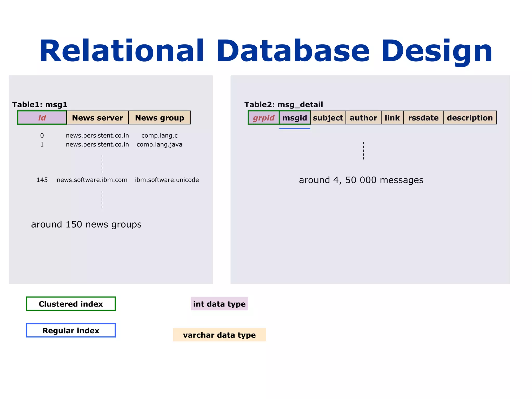The height and width of the screenshot is (399, 532).
Task: Select 'ibm.software.unicode' group cell
Action: (167, 180)
